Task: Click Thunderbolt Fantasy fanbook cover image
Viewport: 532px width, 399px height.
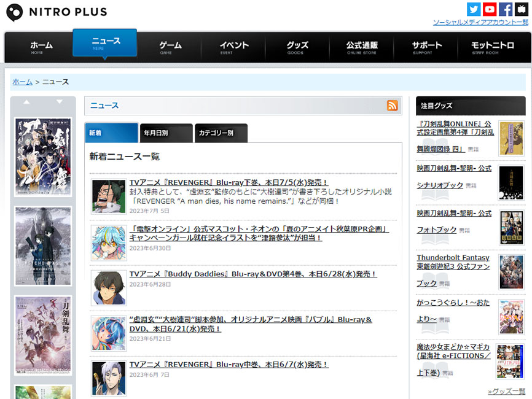Action: point(511,272)
